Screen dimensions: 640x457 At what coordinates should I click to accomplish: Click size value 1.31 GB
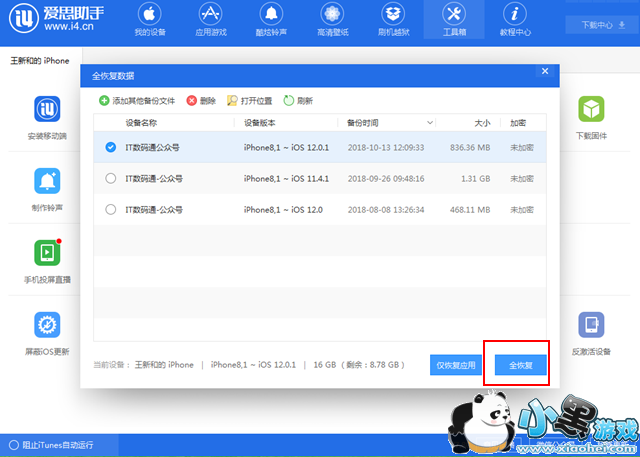(x=476, y=179)
